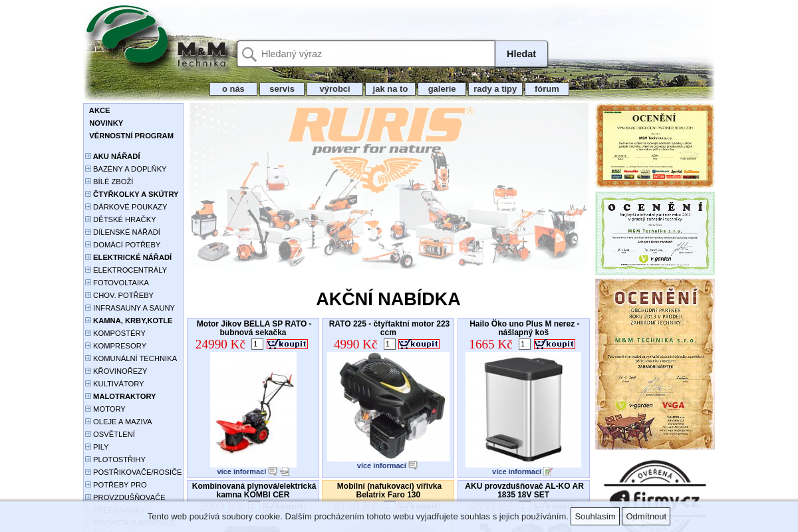Screen dimensions: 798x532
Task: Open the orange OCENĚNÍ 2013 parchment certificate
Action: (655, 364)
